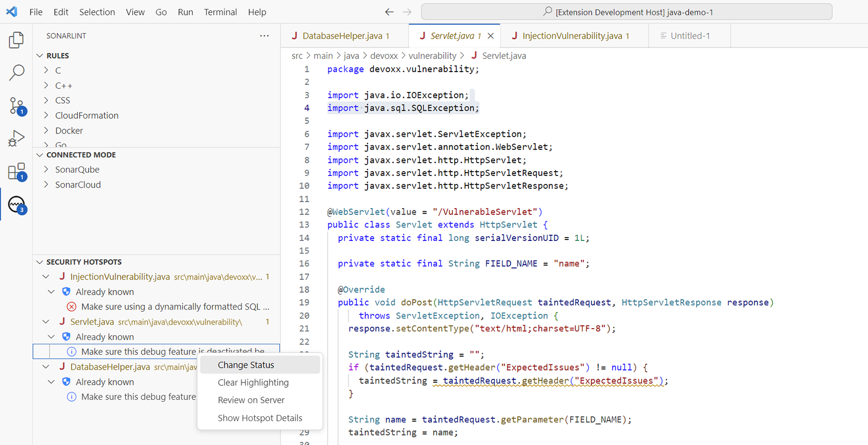Close the Servlet.java tab
Viewport: 868px width, 445px height.
491,36
